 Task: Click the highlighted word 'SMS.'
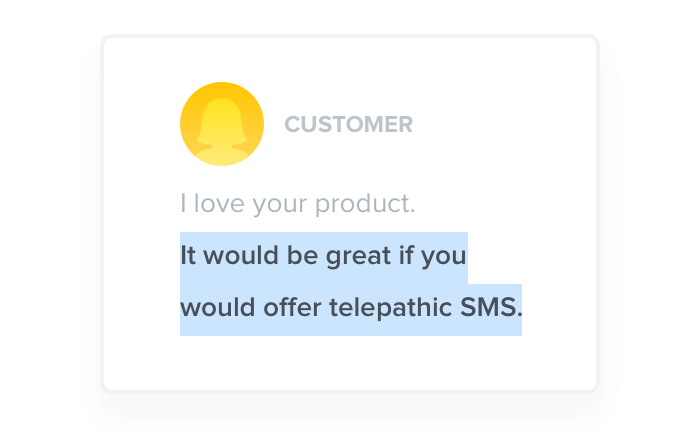[x=491, y=307]
